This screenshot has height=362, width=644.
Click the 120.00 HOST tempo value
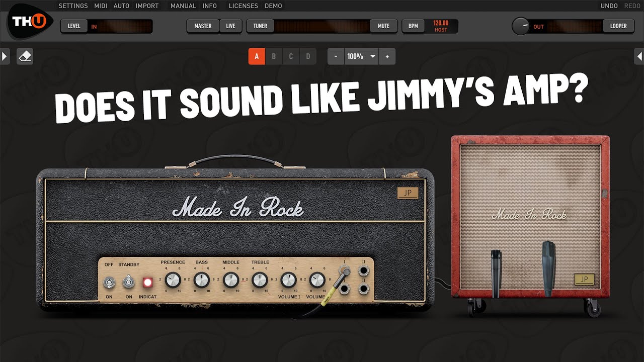click(x=441, y=26)
